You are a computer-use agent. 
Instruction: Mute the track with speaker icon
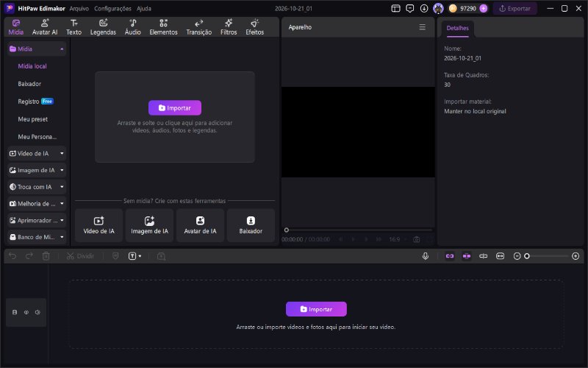[37, 312]
